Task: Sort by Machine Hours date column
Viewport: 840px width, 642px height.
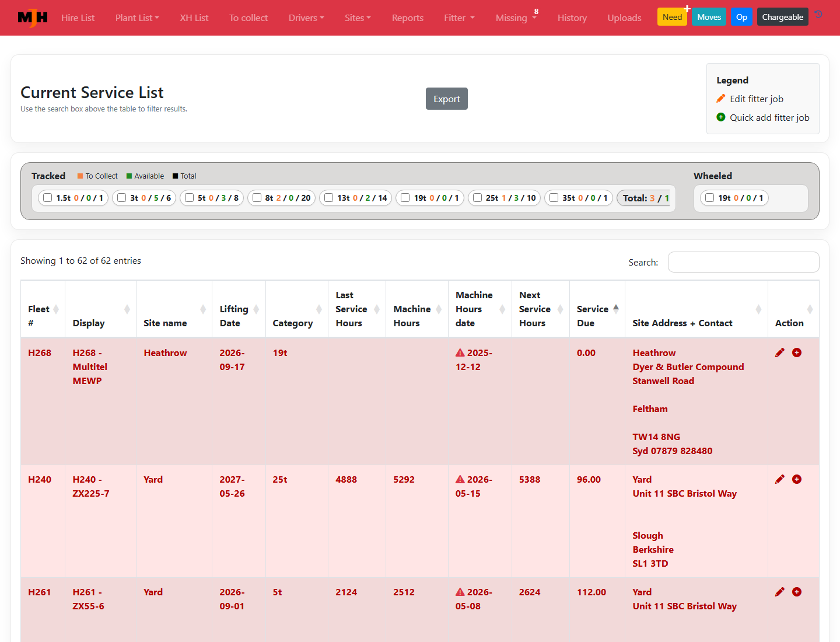Action: (x=480, y=309)
